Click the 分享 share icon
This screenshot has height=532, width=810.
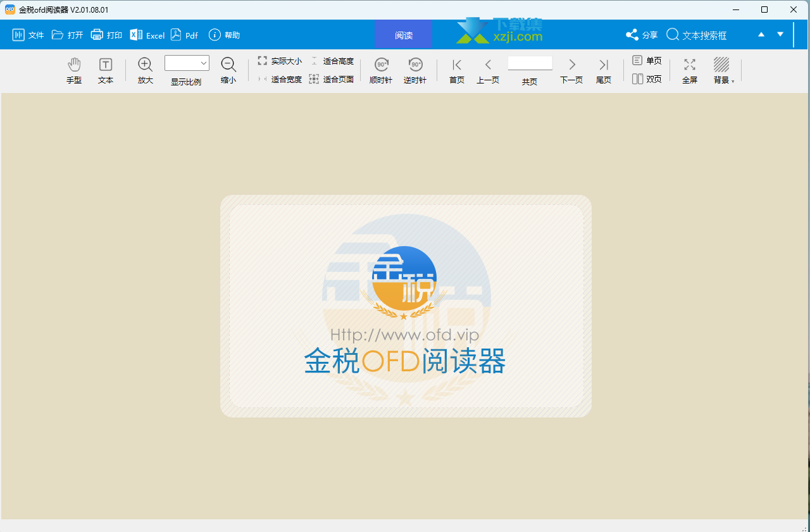632,35
